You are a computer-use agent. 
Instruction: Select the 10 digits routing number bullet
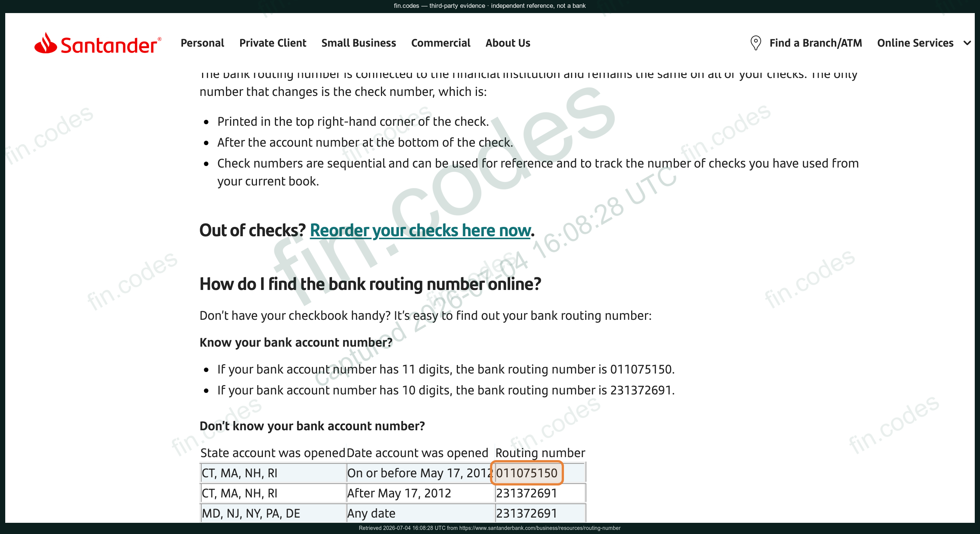click(446, 390)
